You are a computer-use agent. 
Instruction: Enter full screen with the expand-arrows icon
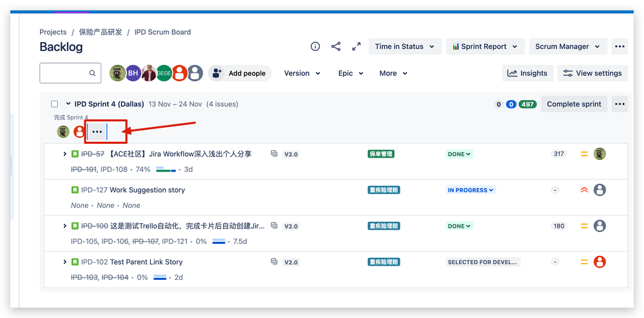pos(356,46)
